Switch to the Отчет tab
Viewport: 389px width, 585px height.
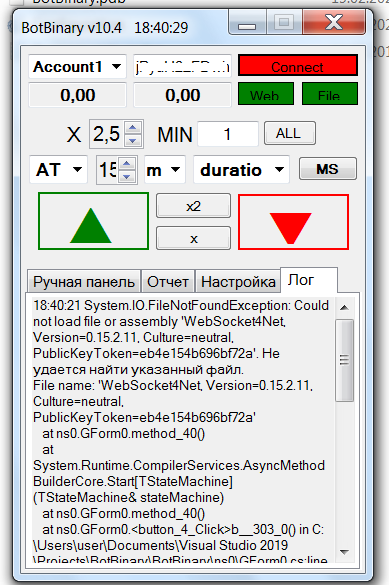pos(168,282)
